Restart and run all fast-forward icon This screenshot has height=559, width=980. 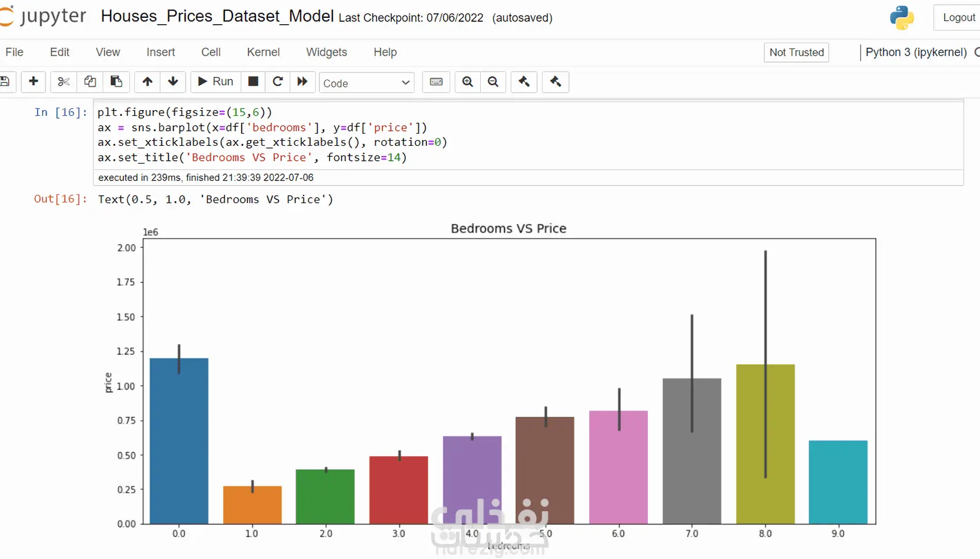(x=303, y=82)
